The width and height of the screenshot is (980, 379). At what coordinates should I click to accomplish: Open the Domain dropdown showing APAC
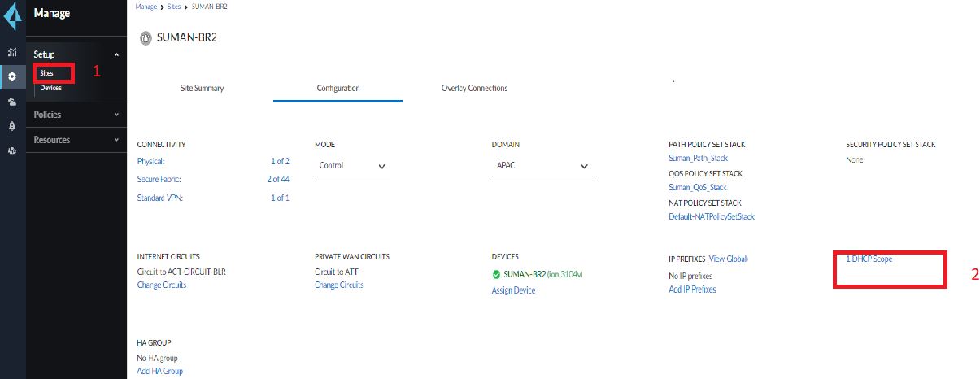(542, 166)
